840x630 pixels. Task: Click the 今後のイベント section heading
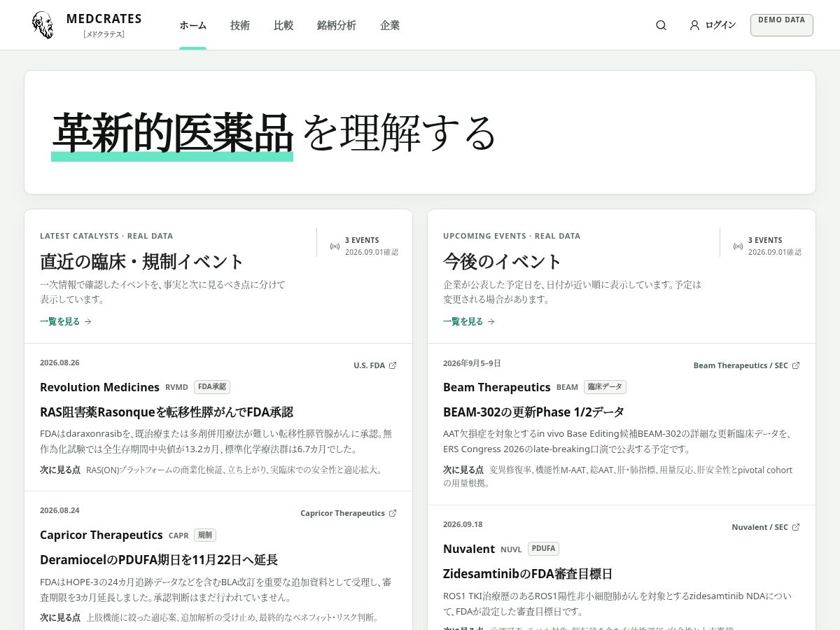[503, 262]
